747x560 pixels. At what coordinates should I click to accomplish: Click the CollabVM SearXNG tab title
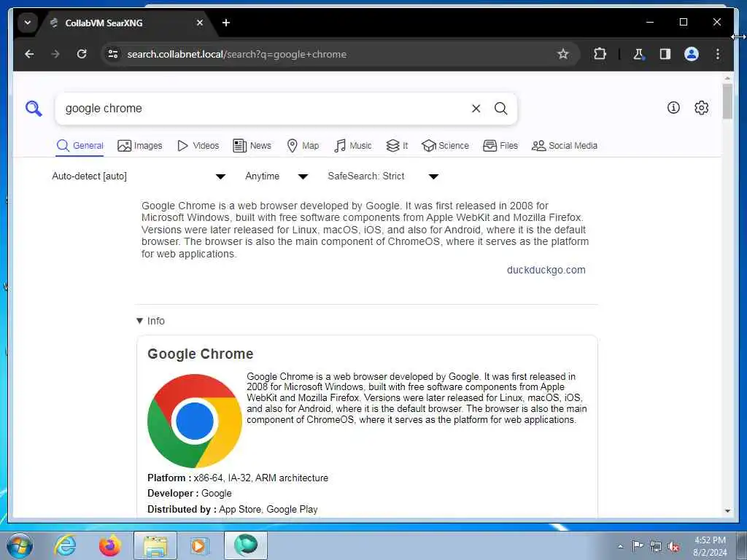[104, 23]
